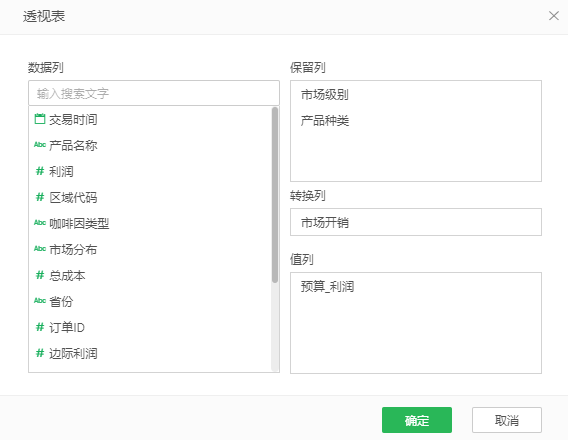This screenshot has height=440, width=568.
Task: Click the Abc icon next to 产品名称
Action: coord(40,145)
